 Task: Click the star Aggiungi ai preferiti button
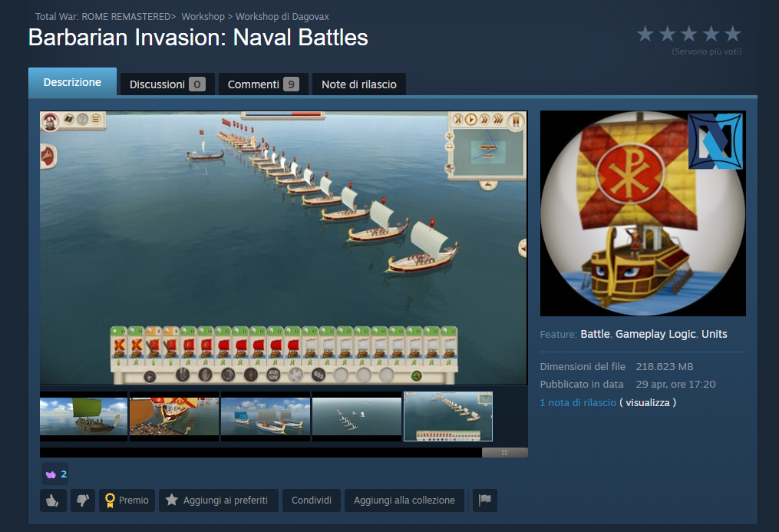click(218, 501)
